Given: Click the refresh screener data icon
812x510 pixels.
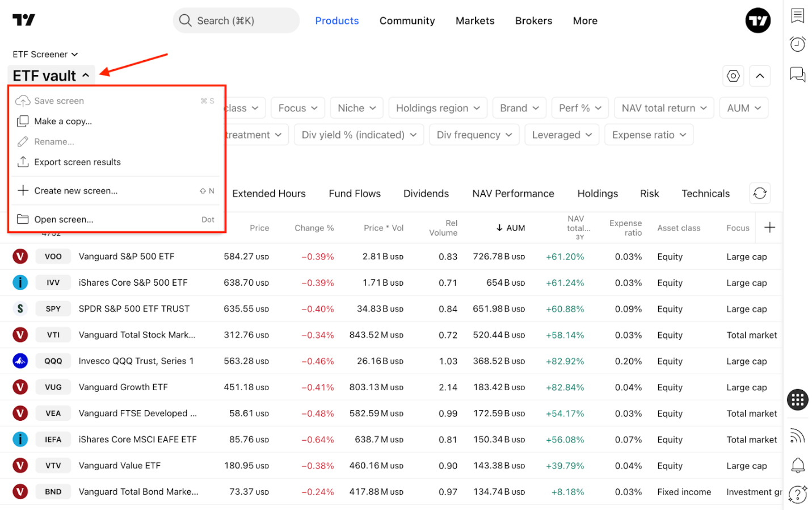Looking at the screenshot, I should click(759, 193).
